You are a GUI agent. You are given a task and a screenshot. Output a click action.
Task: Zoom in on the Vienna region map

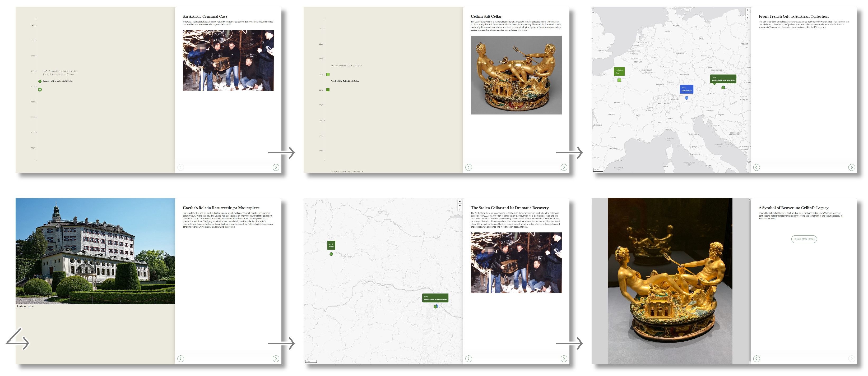pos(459,202)
